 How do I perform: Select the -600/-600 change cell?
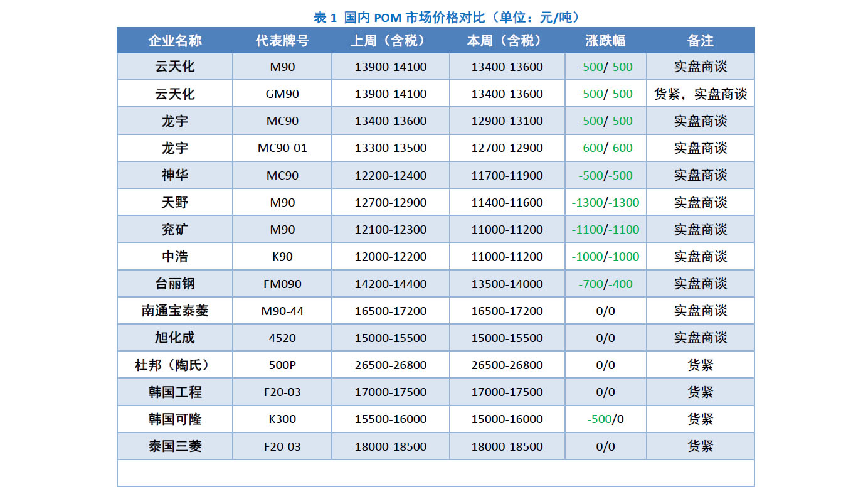click(x=605, y=148)
